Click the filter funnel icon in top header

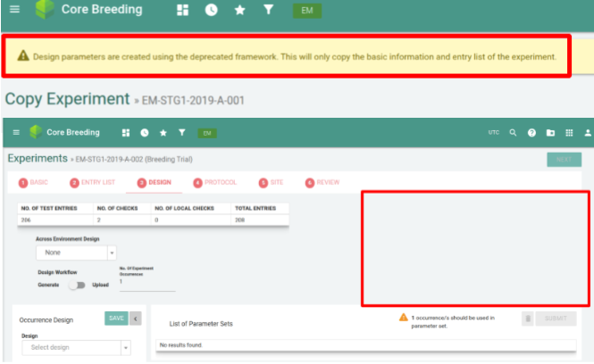[x=269, y=11]
